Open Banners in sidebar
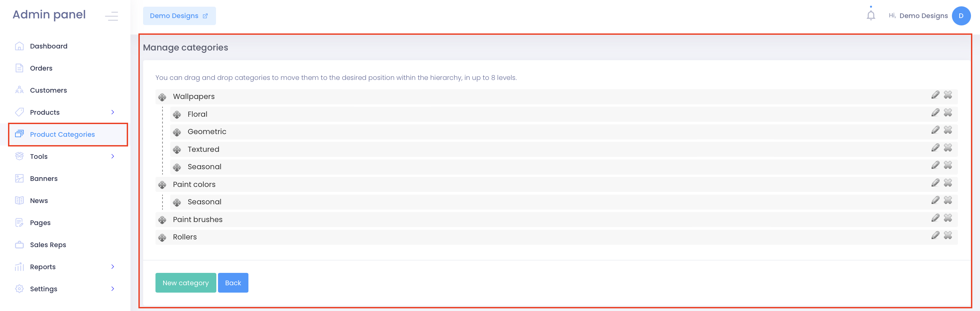 pos(44,179)
